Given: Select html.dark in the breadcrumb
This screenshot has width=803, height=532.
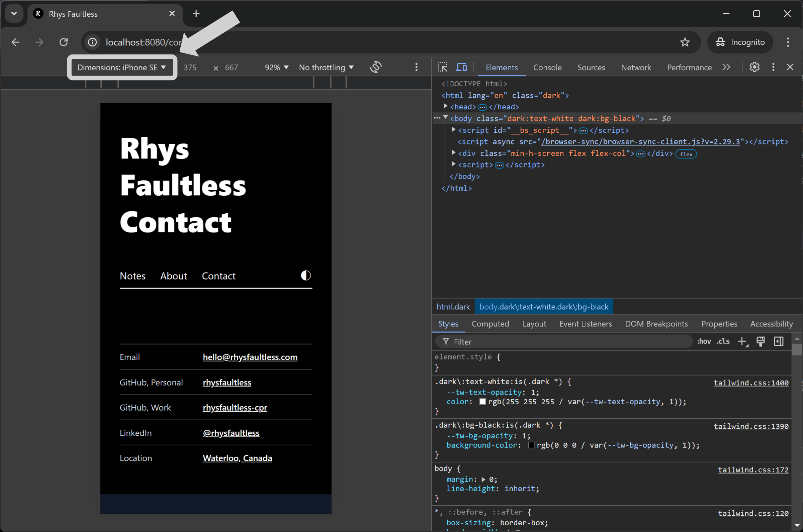Looking at the screenshot, I should pos(453,307).
